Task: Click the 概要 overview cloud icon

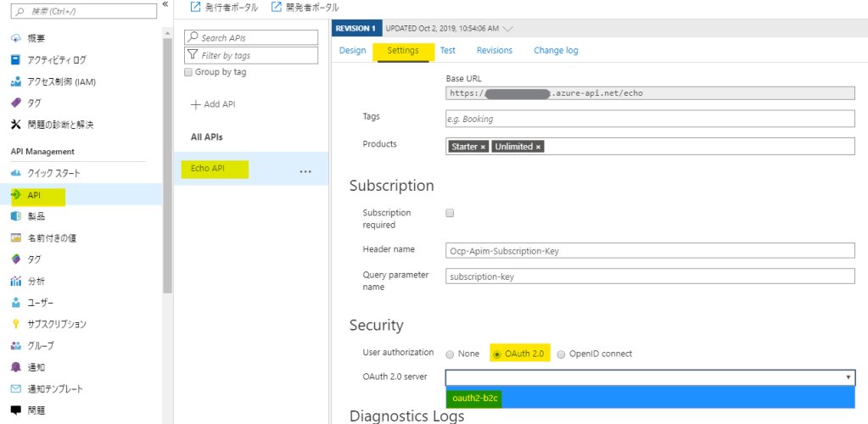Action: coord(15,39)
